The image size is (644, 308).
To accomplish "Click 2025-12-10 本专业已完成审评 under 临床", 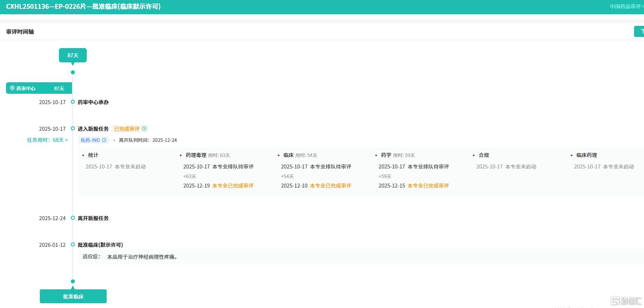I will coord(316,186).
